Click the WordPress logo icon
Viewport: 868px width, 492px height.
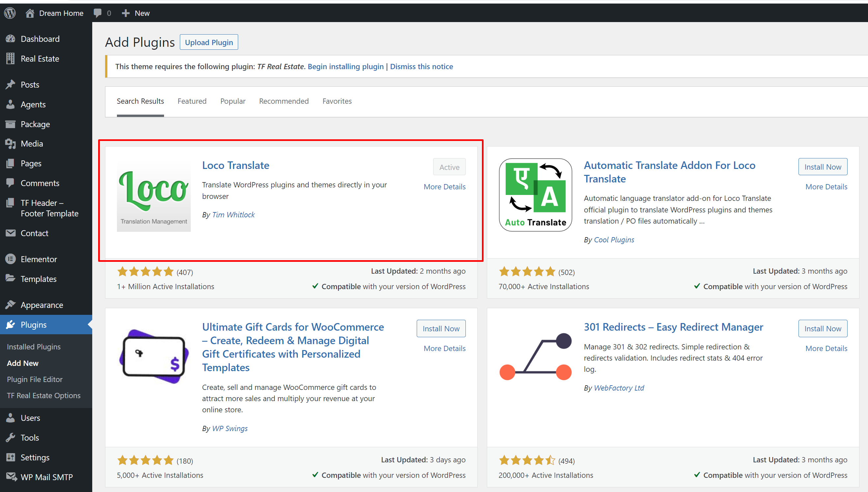pos(10,13)
